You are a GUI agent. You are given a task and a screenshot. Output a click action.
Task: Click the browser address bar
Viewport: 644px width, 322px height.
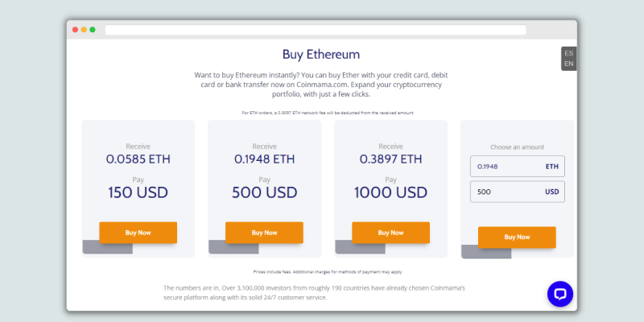(x=316, y=30)
